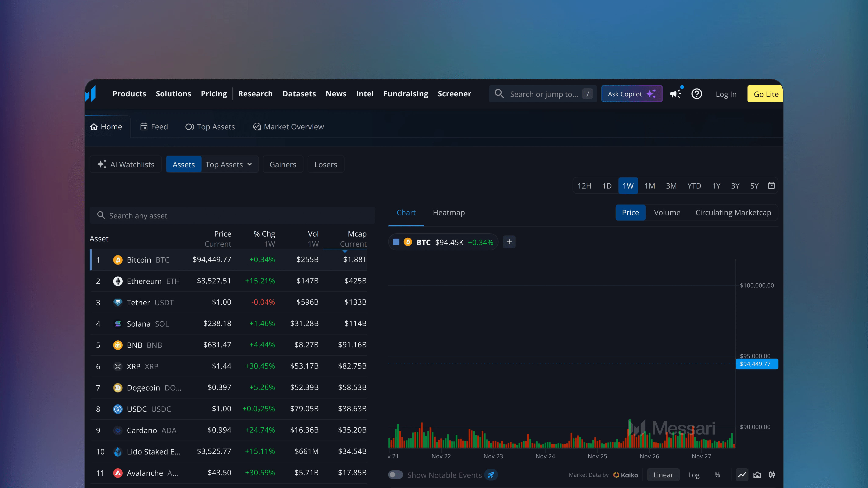Open the Fundraising menu item
This screenshot has width=868, height=488.
(406, 94)
